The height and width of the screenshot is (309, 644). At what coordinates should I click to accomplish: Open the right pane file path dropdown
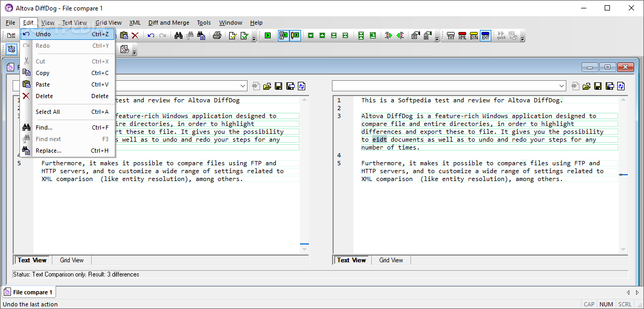[x=562, y=86]
